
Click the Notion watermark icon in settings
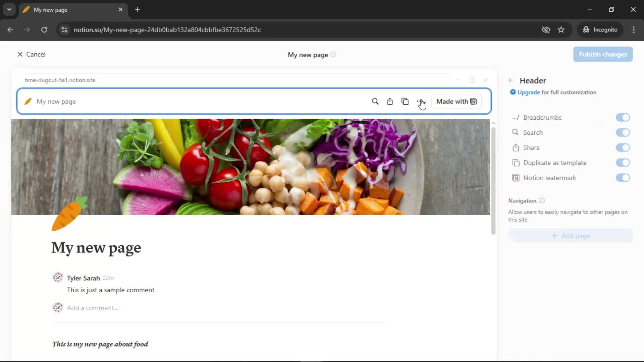[x=516, y=178]
